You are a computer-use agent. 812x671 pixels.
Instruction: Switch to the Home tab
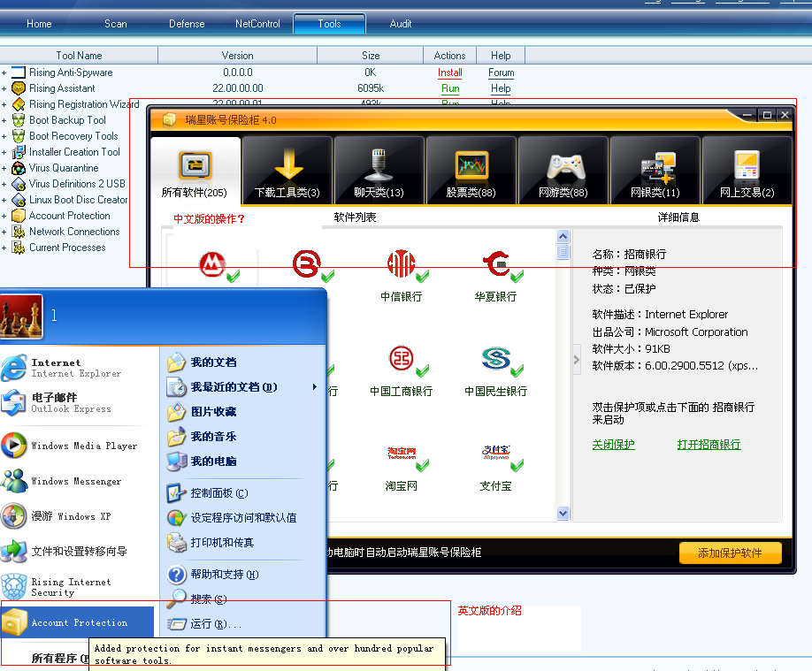(x=39, y=24)
